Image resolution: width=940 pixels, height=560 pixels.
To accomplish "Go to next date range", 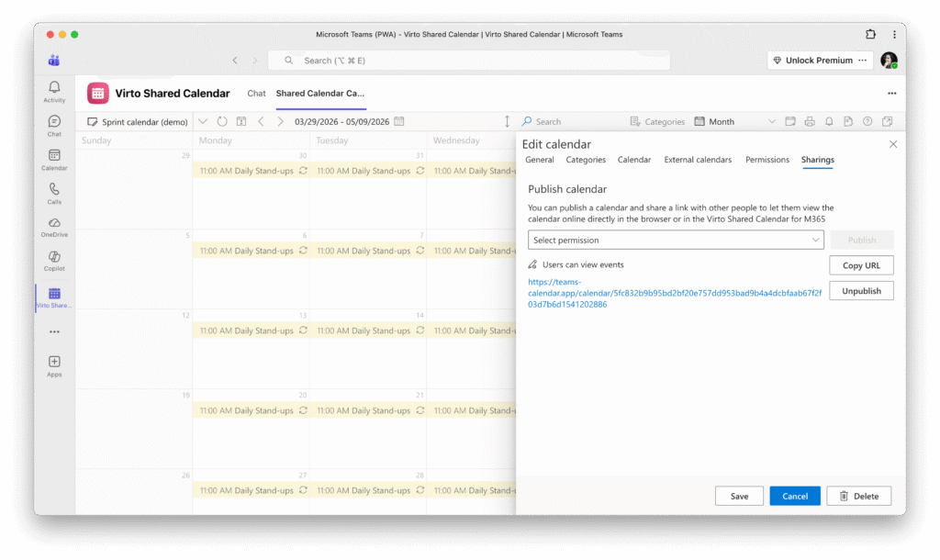I will coord(280,121).
